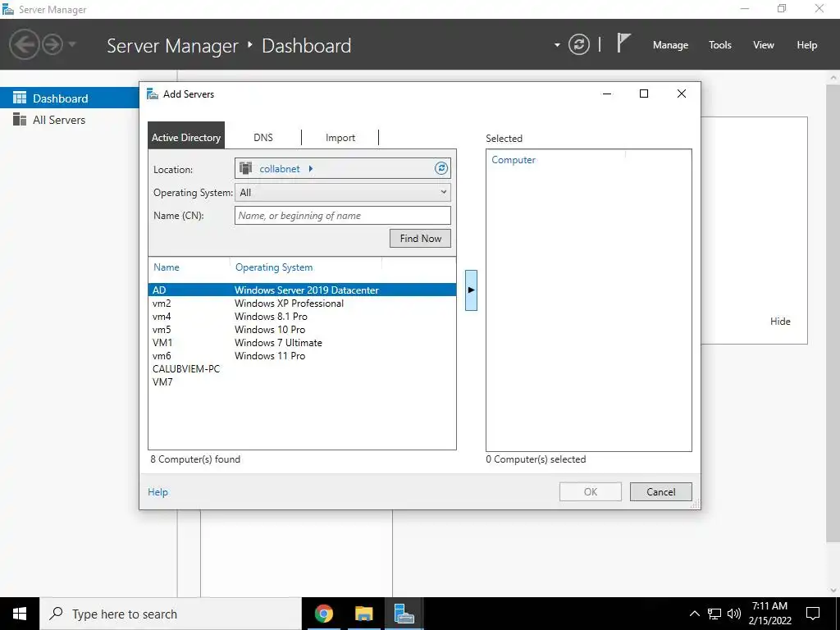The height and width of the screenshot is (630, 840).
Task: Select the vm2 computer row
Action: point(302,304)
